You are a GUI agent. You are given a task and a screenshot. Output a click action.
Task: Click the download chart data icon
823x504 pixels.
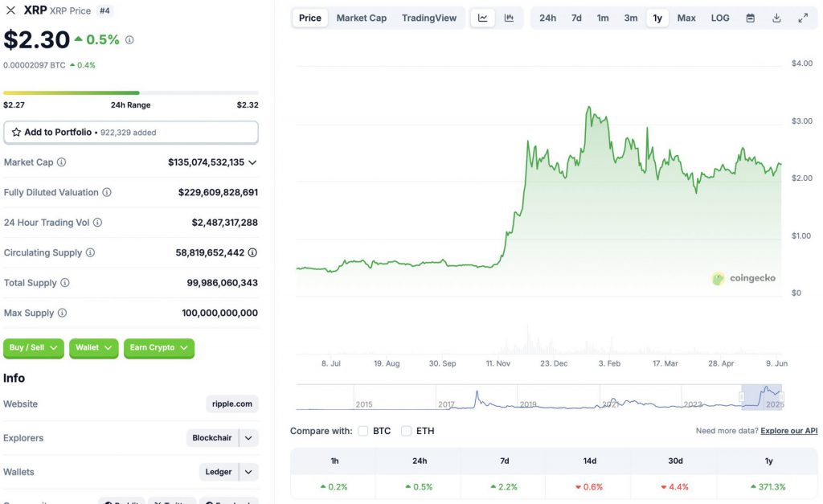777,18
